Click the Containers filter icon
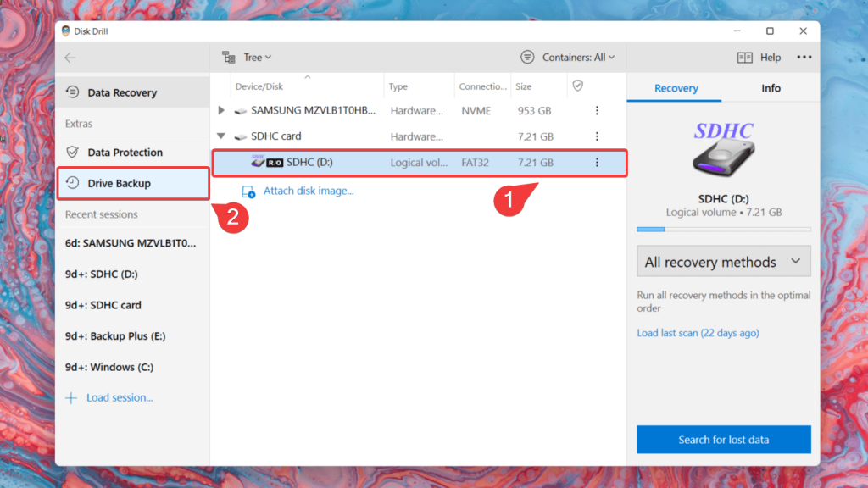The height and width of the screenshot is (488, 868). click(x=527, y=57)
